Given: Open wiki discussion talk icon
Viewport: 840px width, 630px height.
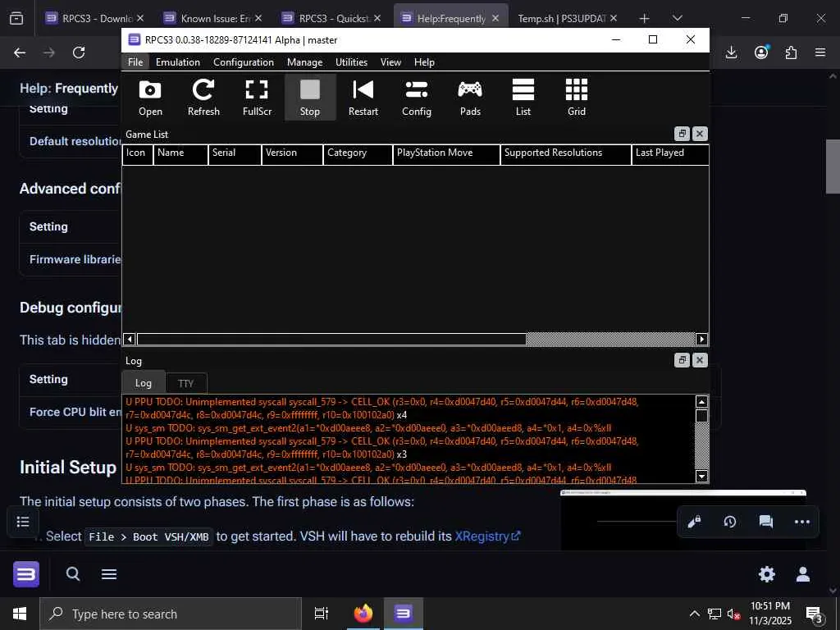Looking at the screenshot, I should click(x=766, y=522).
